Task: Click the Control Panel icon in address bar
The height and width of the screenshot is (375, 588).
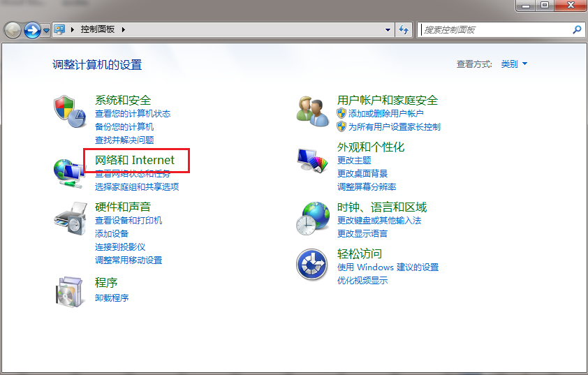Action: 59,29
